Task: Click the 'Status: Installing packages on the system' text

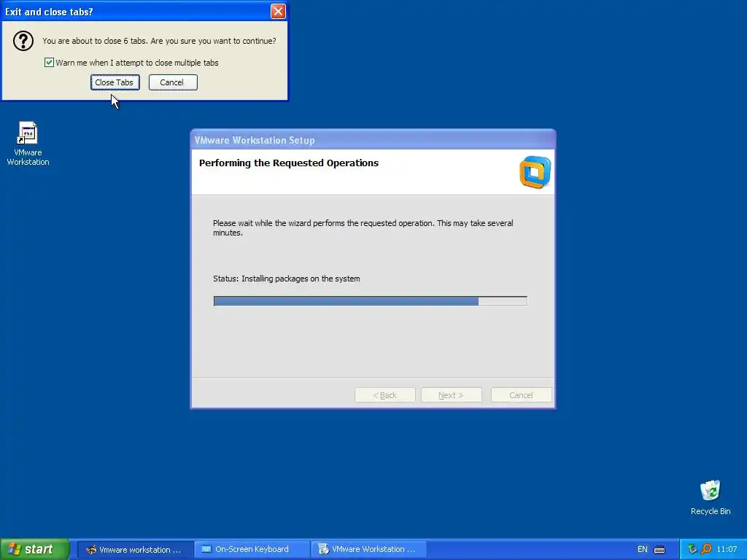Action: (286, 279)
